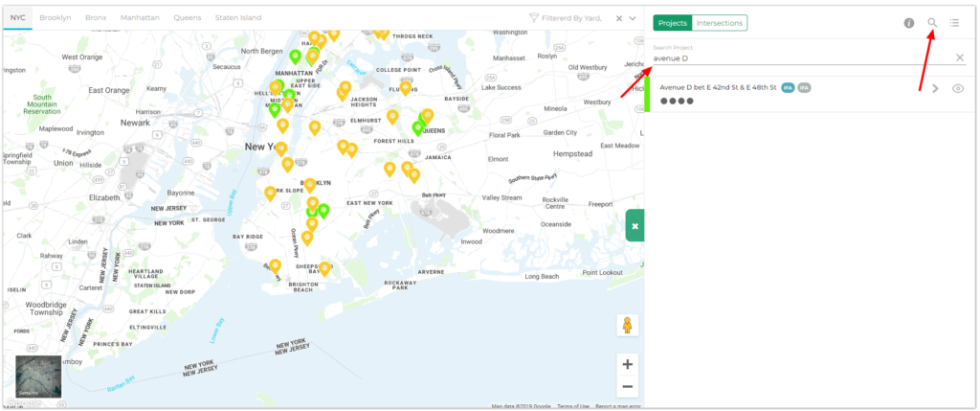The height and width of the screenshot is (411, 980).
Task: Switch to the Brooklyn tab
Action: click(x=56, y=18)
